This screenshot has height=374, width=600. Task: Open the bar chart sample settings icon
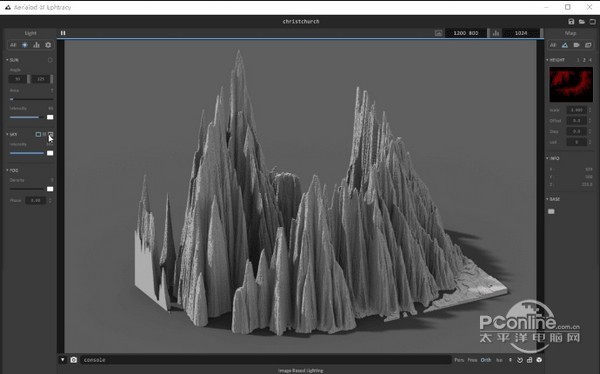click(x=36, y=45)
